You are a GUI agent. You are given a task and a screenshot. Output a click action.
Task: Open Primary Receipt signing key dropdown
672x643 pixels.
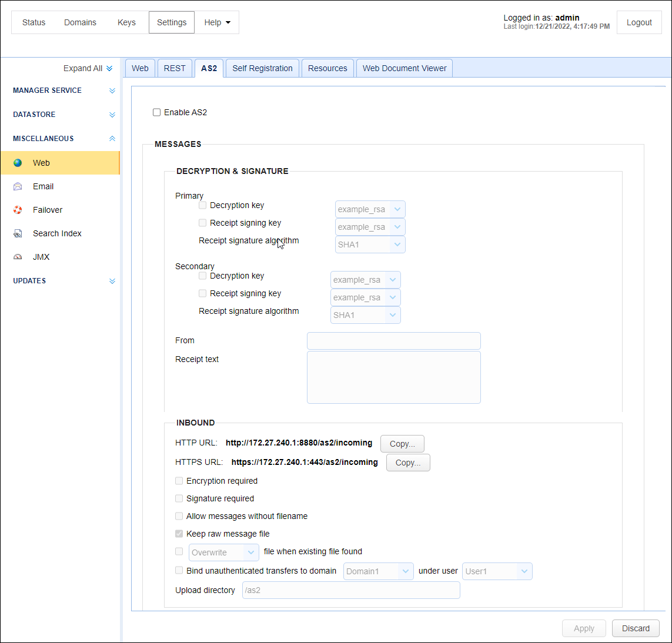[x=370, y=227]
